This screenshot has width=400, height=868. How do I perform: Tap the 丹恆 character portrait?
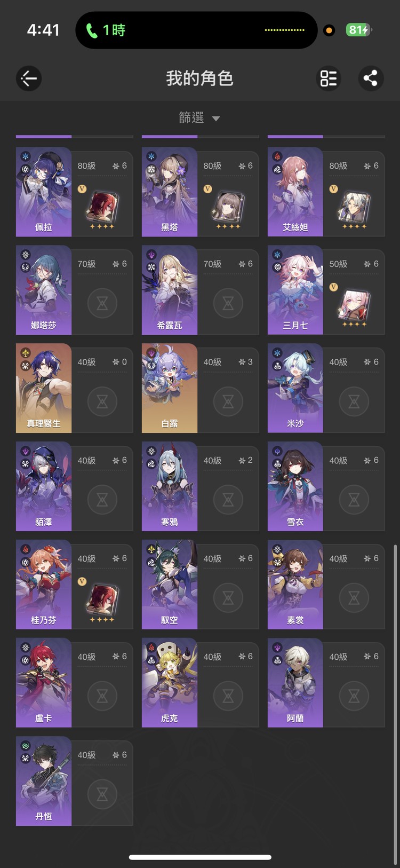click(x=44, y=781)
